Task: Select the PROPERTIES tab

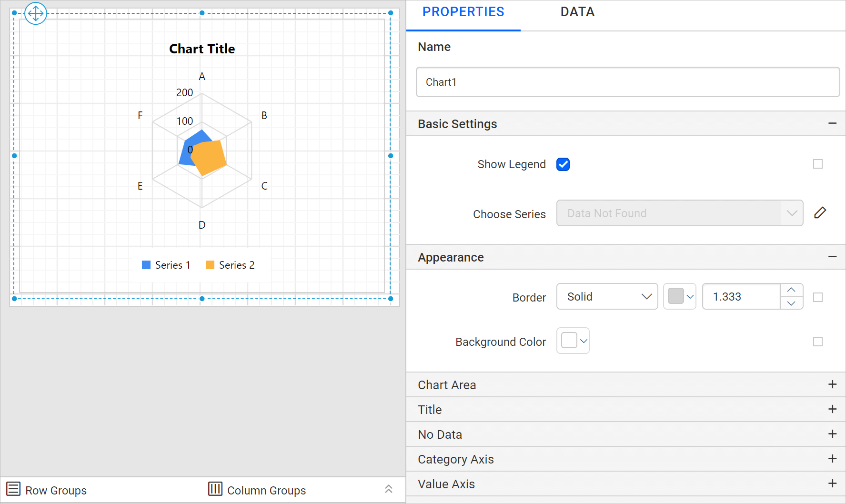Action: click(463, 12)
